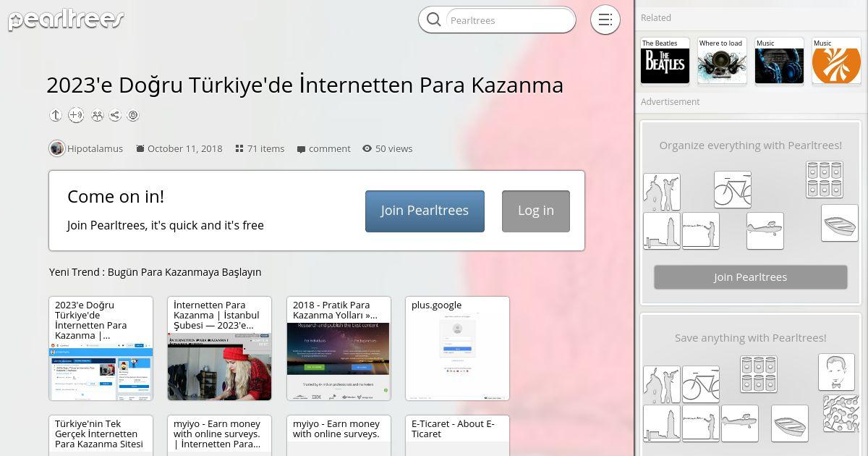Open the round hamburger menu button
Screen dimensions: 868x456
coord(605,20)
